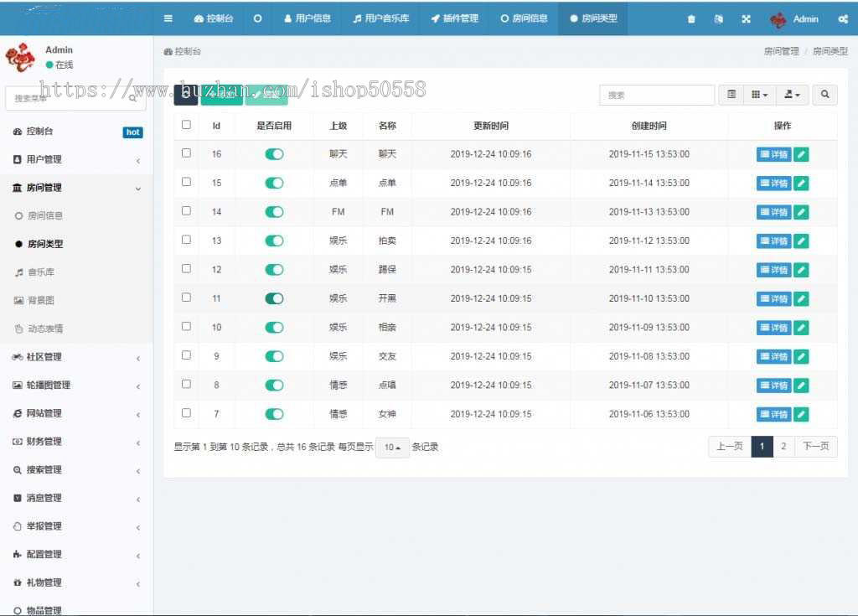The image size is (858, 616).
Task: Edit row 9 with green pencil icon
Action: (801, 356)
